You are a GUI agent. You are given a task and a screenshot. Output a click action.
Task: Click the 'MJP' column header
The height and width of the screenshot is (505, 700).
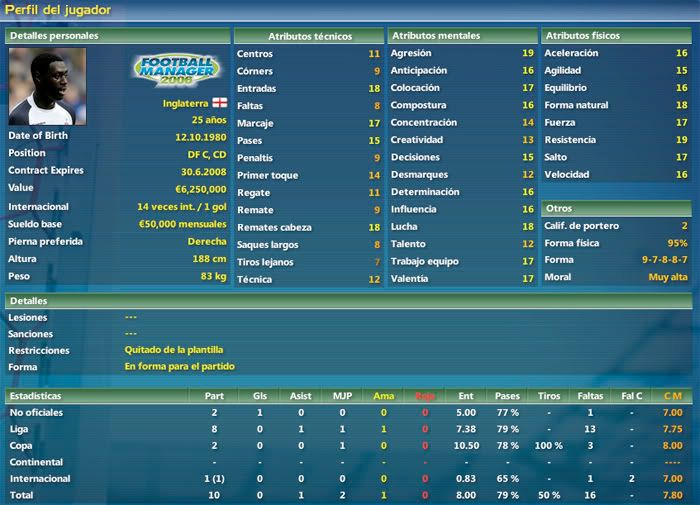pos(342,396)
